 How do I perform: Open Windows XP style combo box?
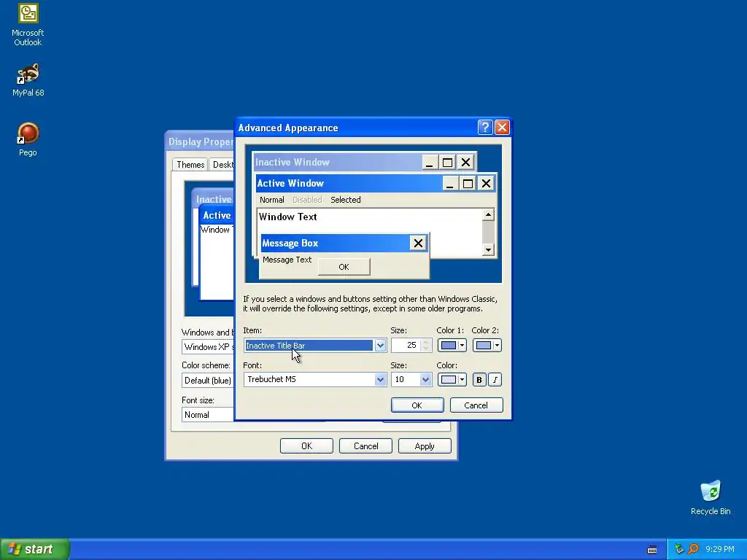(208, 346)
